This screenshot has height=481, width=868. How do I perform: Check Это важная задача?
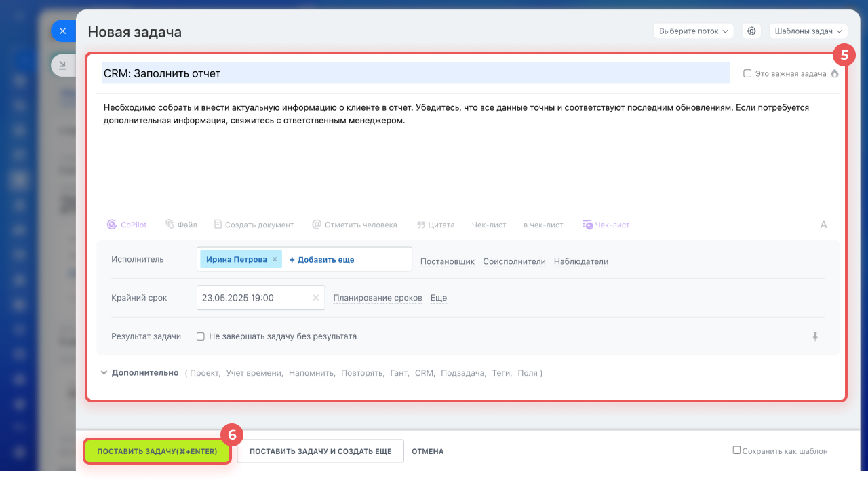click(x=747, y=73)
